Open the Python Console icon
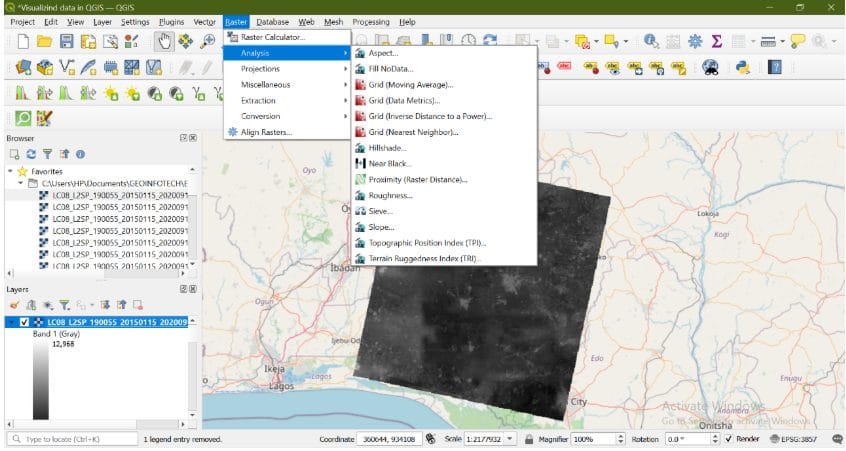The width and height of the screenshot is (846, 451). 743,68
